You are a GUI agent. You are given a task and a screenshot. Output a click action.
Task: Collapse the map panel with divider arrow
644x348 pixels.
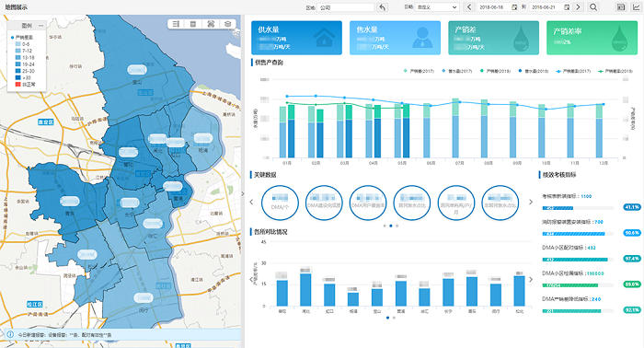pyautogui.click(x=242, y=193)
